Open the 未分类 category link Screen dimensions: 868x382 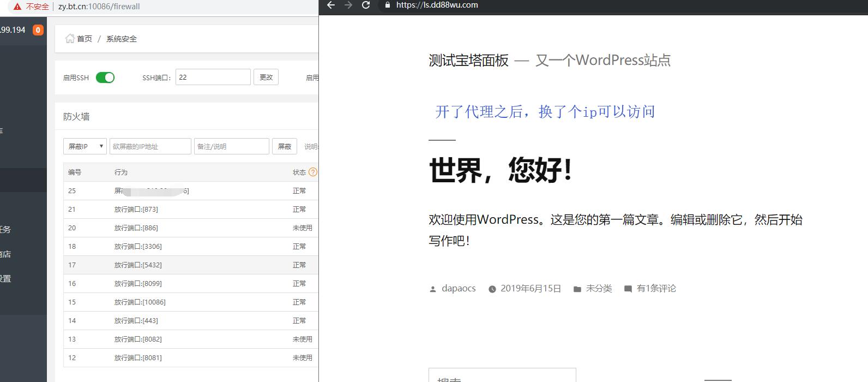[x=599, y=289]
